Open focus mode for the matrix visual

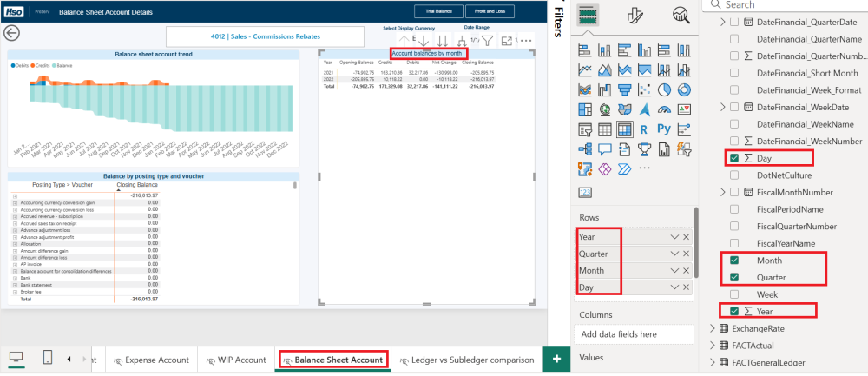pyautogui.click(x=507, y=41)
